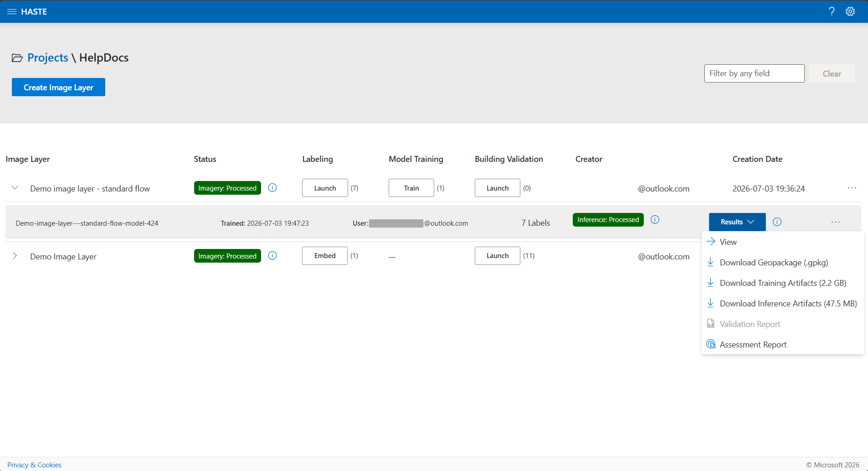868x471 pixels.
Task: Click the Validation Report document icon
Action: click(711, 324)
